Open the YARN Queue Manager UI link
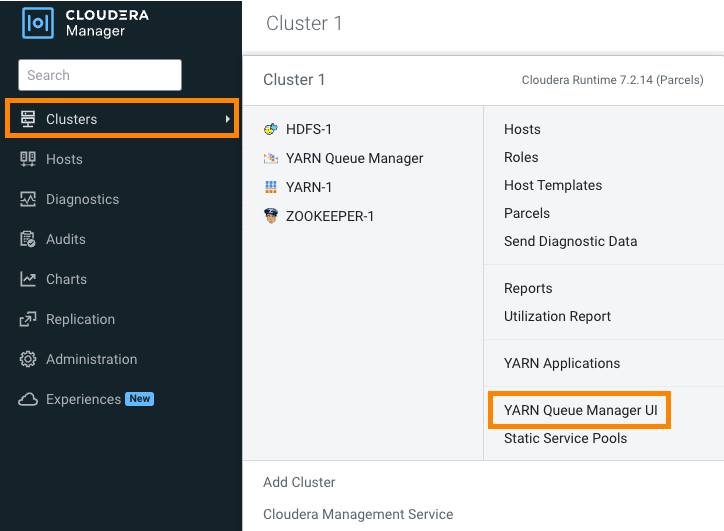This screenshot has height=531, width=724. click(579, 410)
